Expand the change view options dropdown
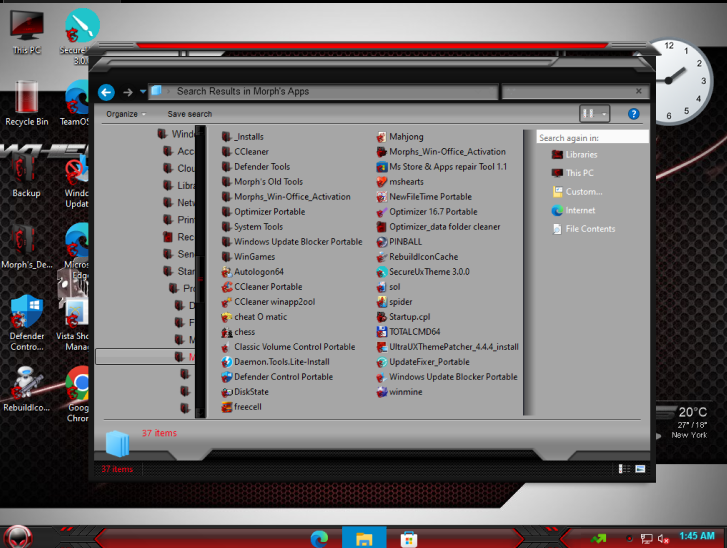Viewport: 727px width, 548px height. click(604, 114)
